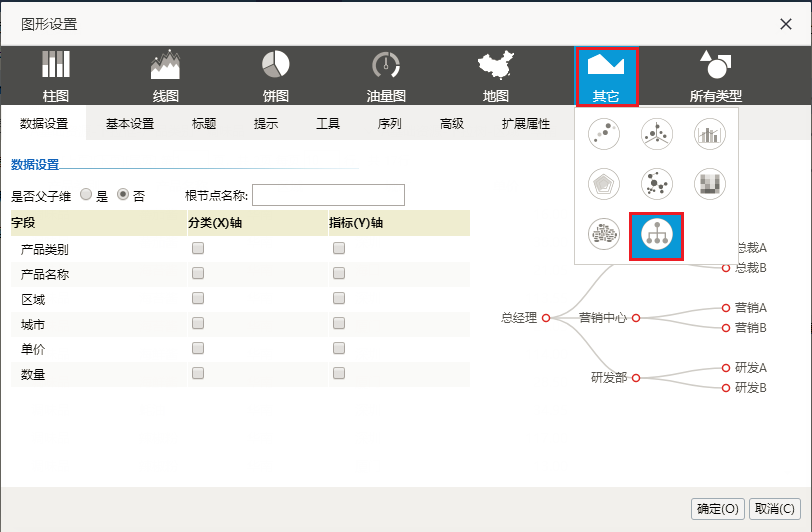Check 产品类别 under 指标(Y)轴
812x532 pixels.
click(339, 248)
